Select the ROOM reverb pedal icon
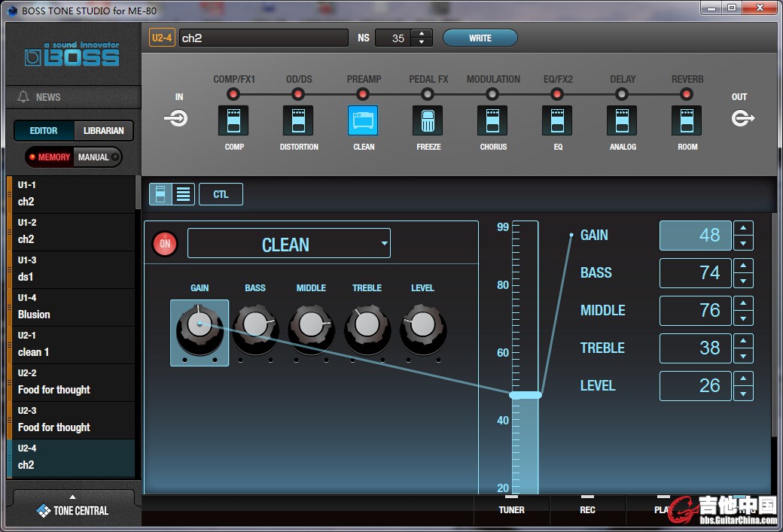Viewport: 783px width, 532px height. click(x=687, y=120)
